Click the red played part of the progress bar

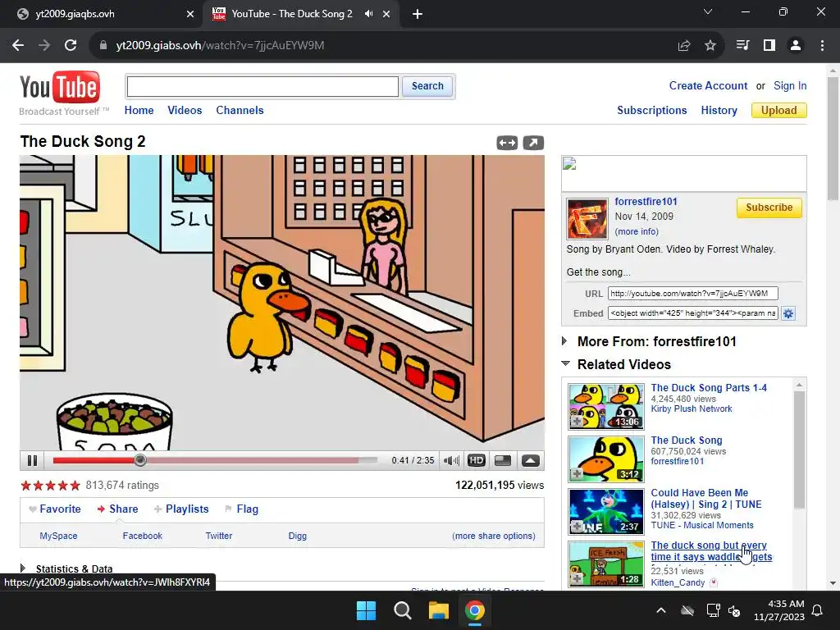(94, 460)
